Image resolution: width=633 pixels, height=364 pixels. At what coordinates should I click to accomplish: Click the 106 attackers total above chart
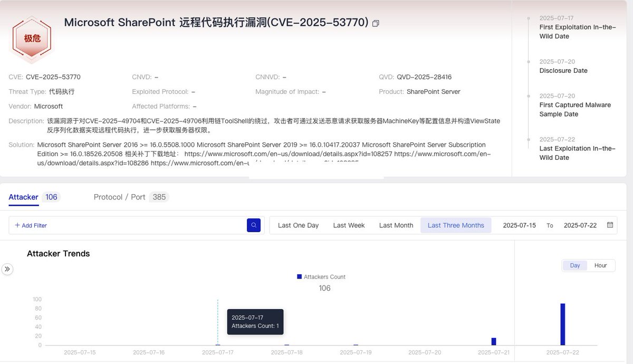(325, 288)
